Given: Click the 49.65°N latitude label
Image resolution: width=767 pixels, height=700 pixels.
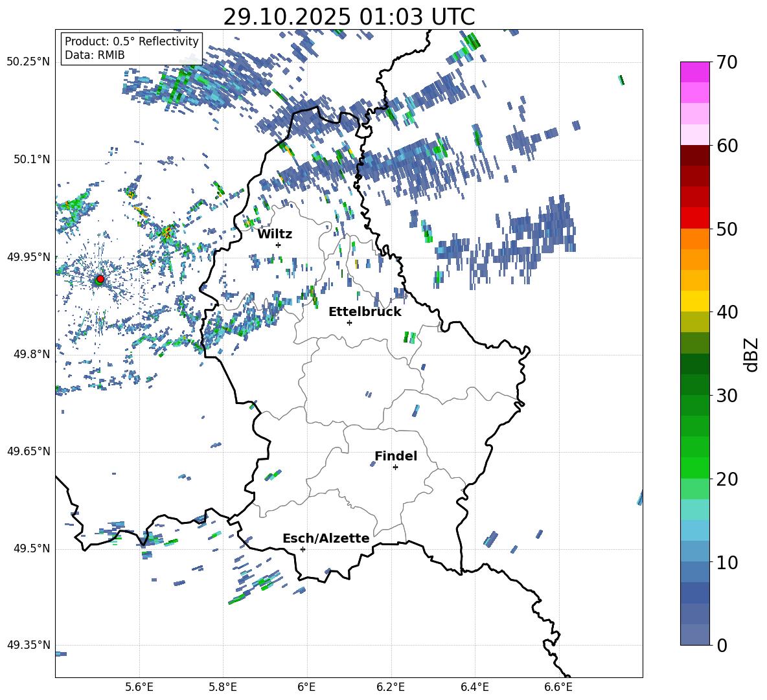Looking at the screenshot, I should coord(29,451).
